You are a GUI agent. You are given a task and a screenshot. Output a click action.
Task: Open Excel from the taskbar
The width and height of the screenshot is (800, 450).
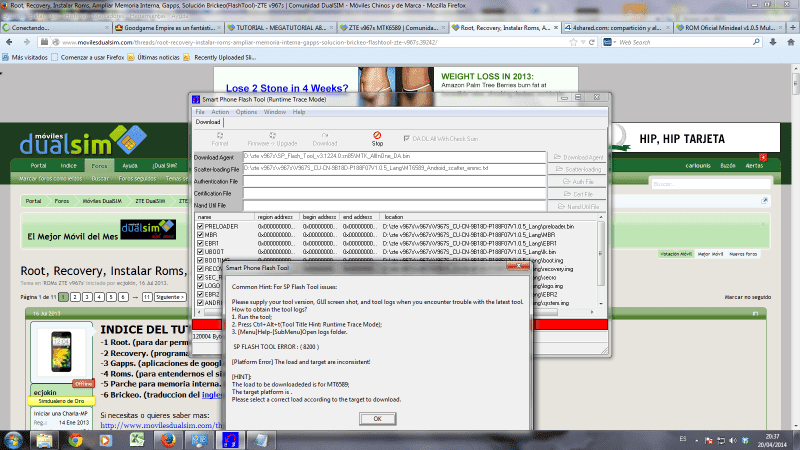click(137, 440)
